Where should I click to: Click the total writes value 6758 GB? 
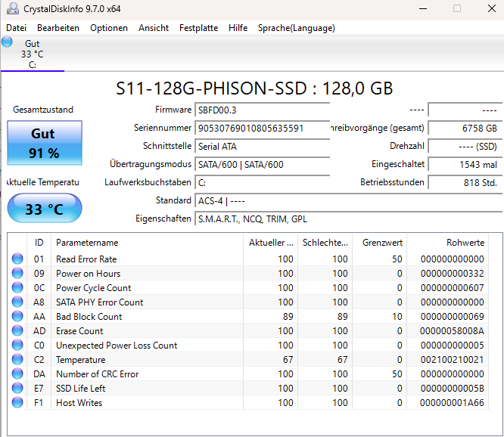pos(465,128)
